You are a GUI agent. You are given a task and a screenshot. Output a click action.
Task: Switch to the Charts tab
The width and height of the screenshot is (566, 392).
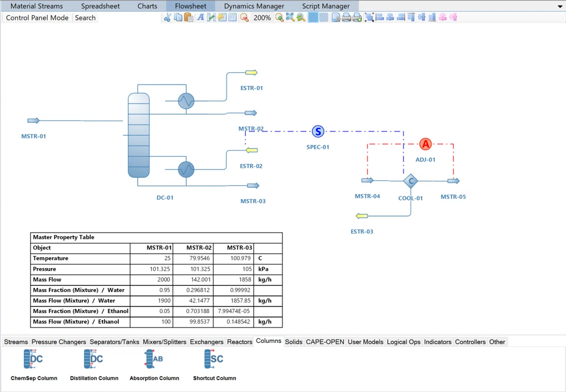coord(148,6)
